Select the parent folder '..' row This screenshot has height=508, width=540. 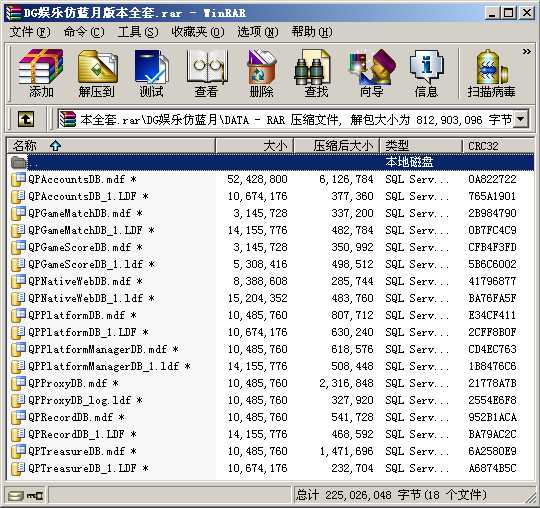coord(270,162)
